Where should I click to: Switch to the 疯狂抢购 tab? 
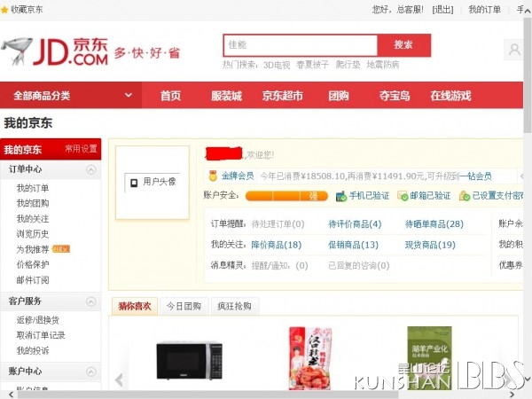tap(235, 307)
